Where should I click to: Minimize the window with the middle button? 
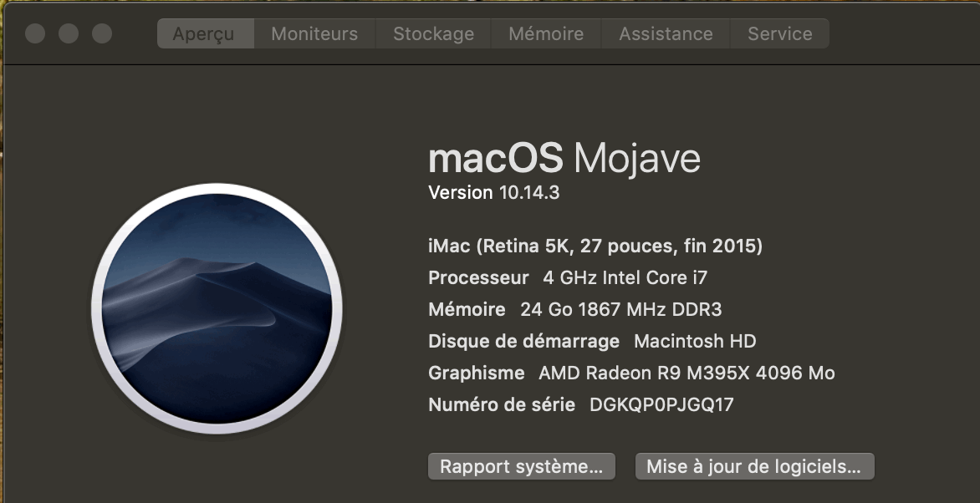point(69,33)
